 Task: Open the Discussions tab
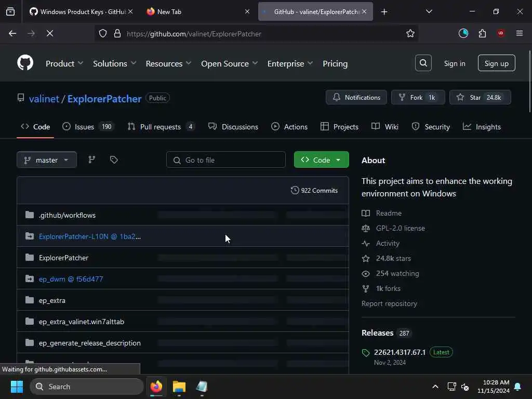[233, 127]
